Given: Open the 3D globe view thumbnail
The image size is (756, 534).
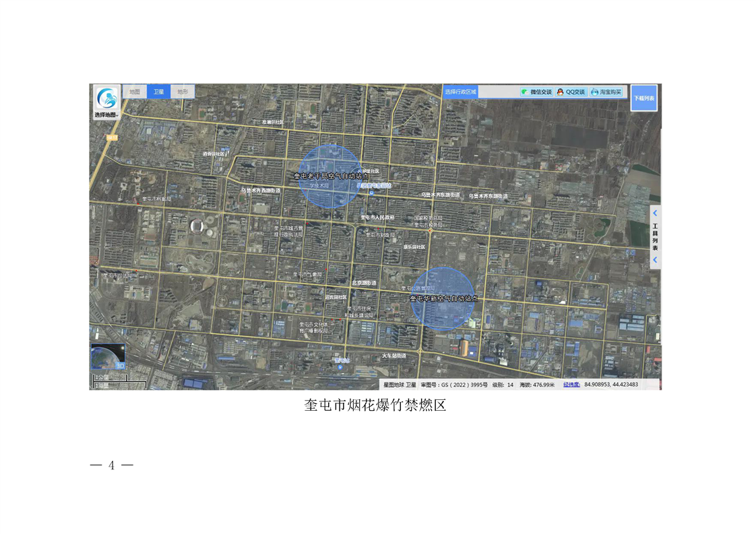Looking at the screenshot, I should (108, 357).
